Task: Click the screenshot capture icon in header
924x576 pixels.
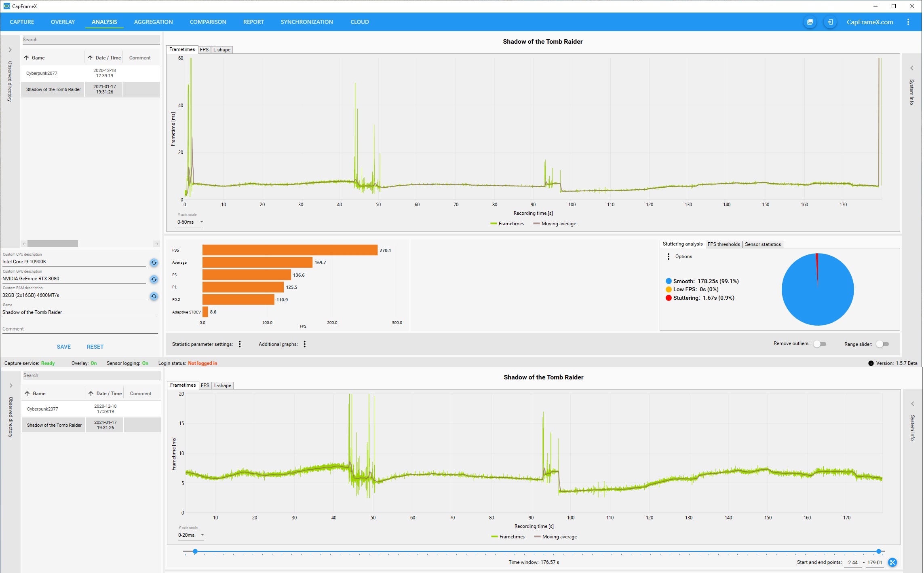Action: coord(811,22)
